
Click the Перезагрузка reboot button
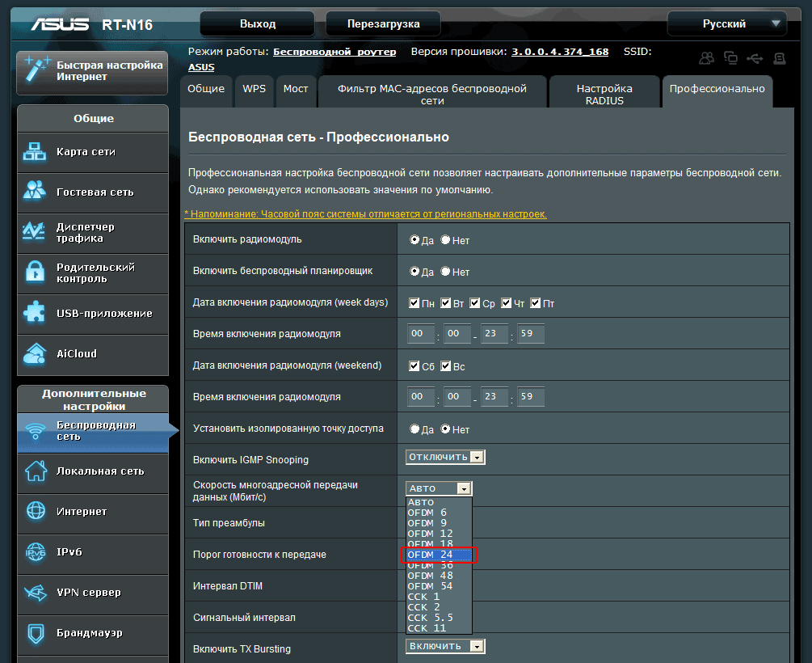click(383, 23)
